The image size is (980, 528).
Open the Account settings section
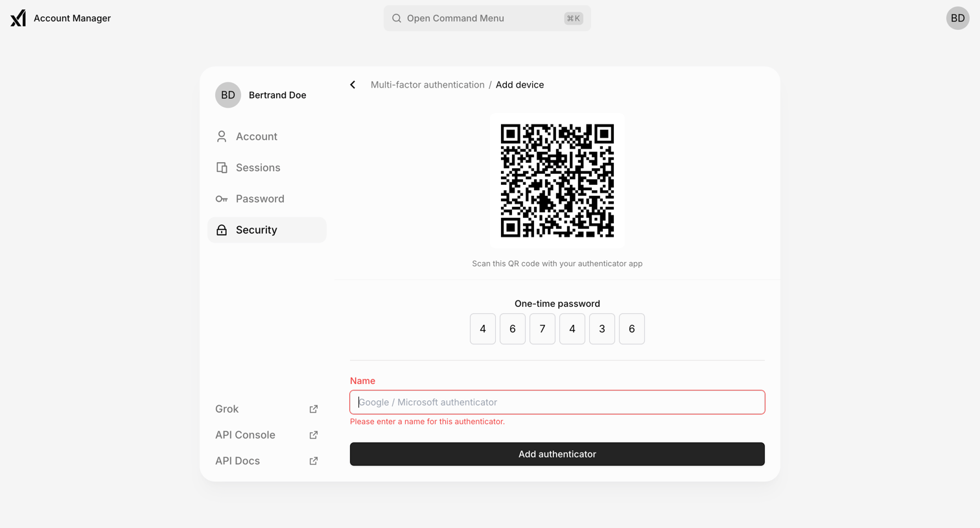point(267,136)
